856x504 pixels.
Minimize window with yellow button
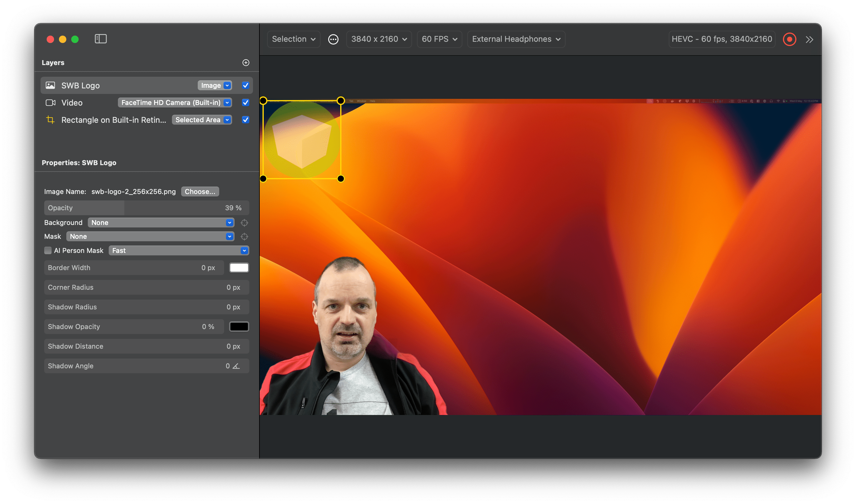click(63, 39)
